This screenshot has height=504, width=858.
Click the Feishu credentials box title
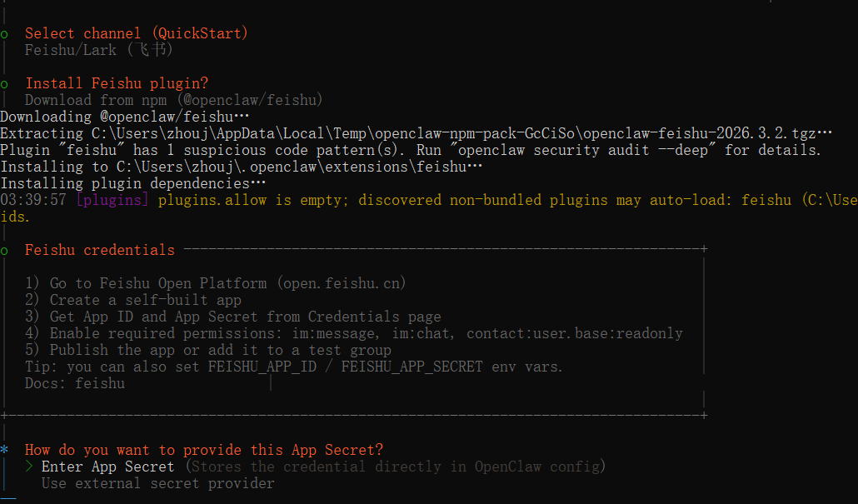click(x=100, y=250)
